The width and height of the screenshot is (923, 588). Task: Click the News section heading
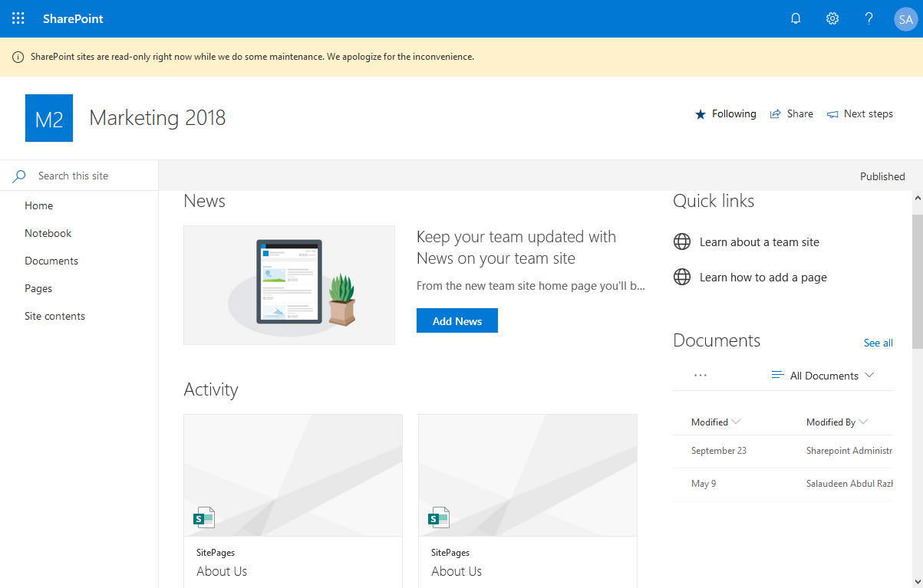click(205, 201)
